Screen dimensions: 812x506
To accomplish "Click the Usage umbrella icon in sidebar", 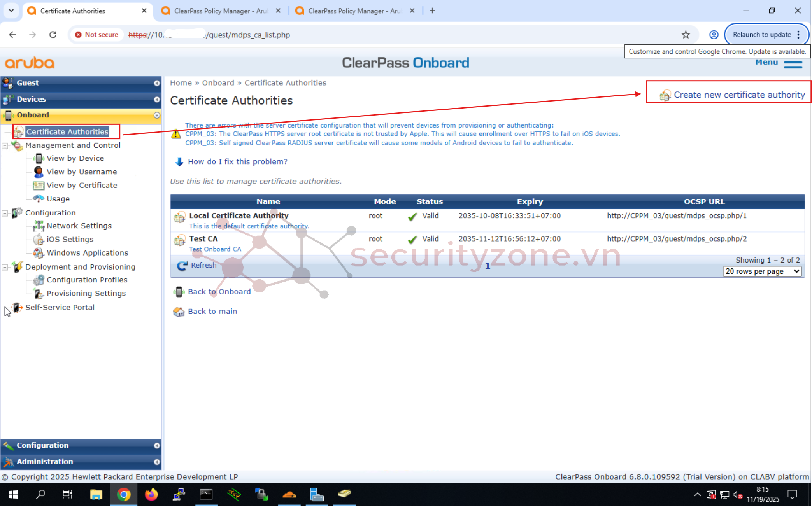I will [x=38, y=199].
